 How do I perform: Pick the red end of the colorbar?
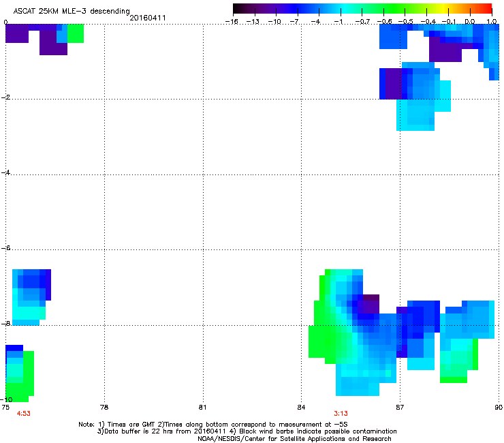point(488,8)
